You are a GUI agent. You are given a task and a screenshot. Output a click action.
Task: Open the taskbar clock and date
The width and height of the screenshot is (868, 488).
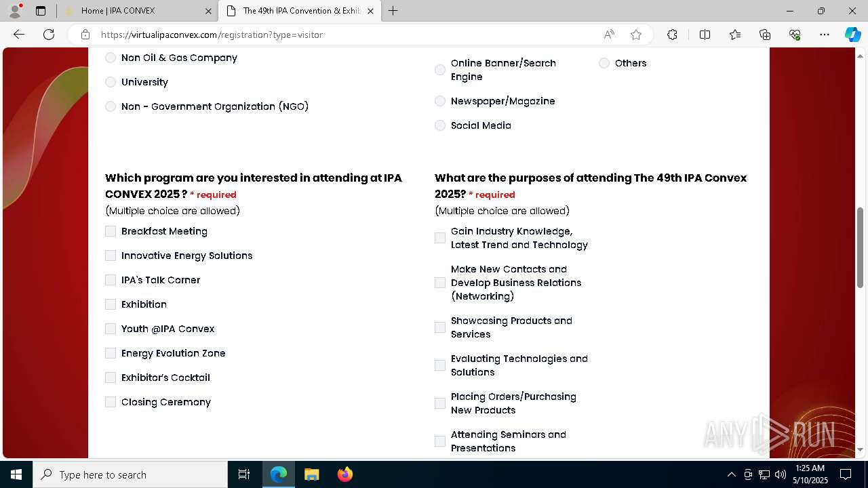pyautogui.click(x=810, y=474)
